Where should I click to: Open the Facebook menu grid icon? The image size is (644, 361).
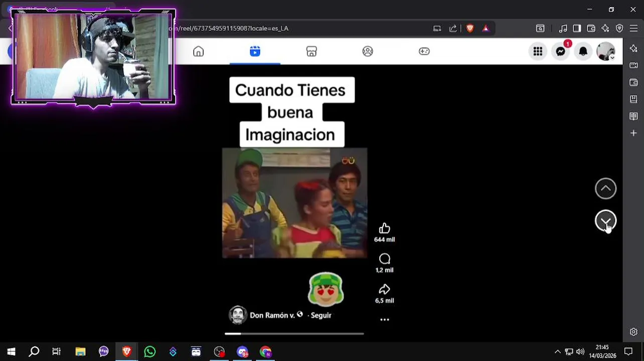(x=538, y=51)
